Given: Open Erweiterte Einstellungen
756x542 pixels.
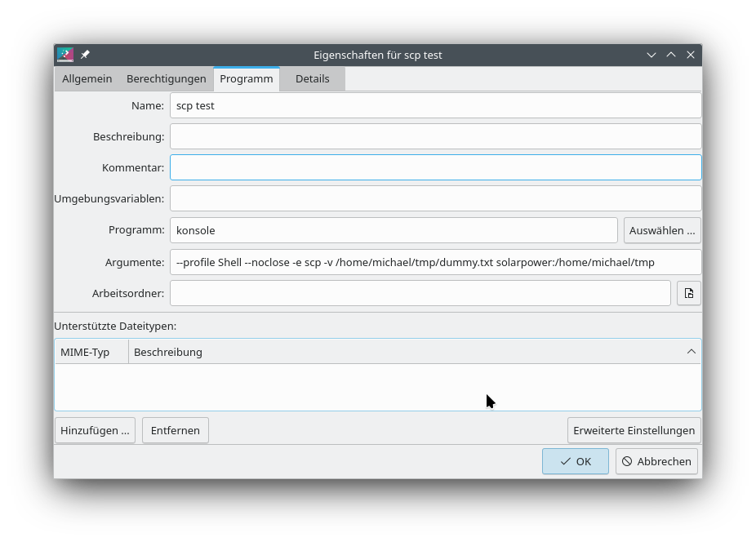Looking at the screenshot, I should (x=634, y=430).
